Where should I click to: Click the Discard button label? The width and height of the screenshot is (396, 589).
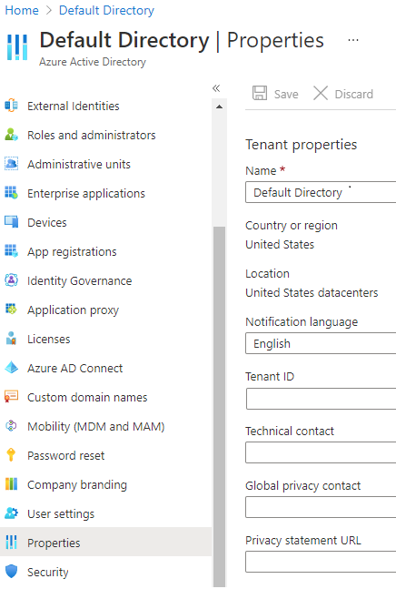tap(354, 94)
